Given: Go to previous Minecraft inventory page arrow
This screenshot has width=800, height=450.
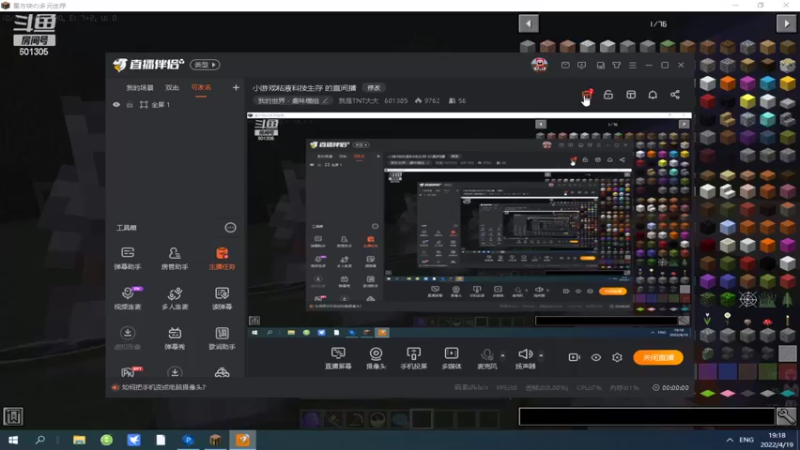Looking at the screenshot, I should pyautogui.click(x=529, y=23).
